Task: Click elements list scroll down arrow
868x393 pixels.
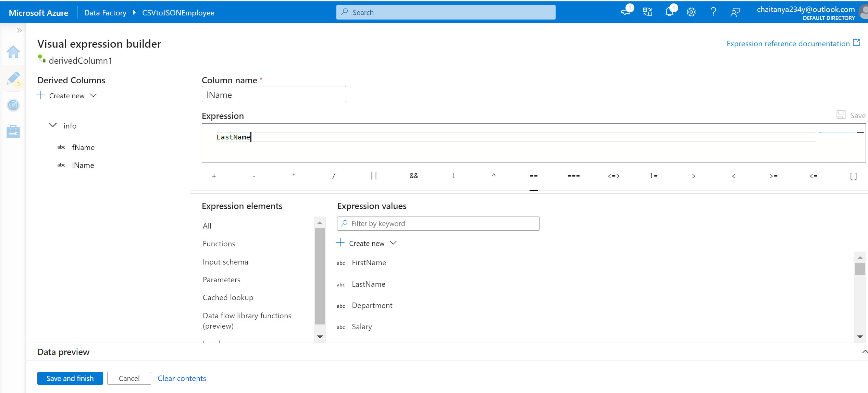Action: coord(320,337)
